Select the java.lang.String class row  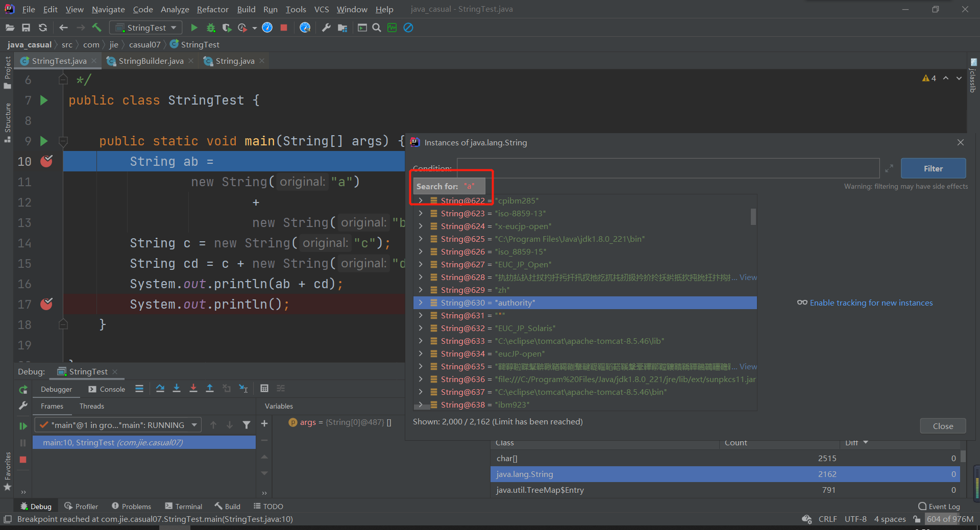[725, 474]
